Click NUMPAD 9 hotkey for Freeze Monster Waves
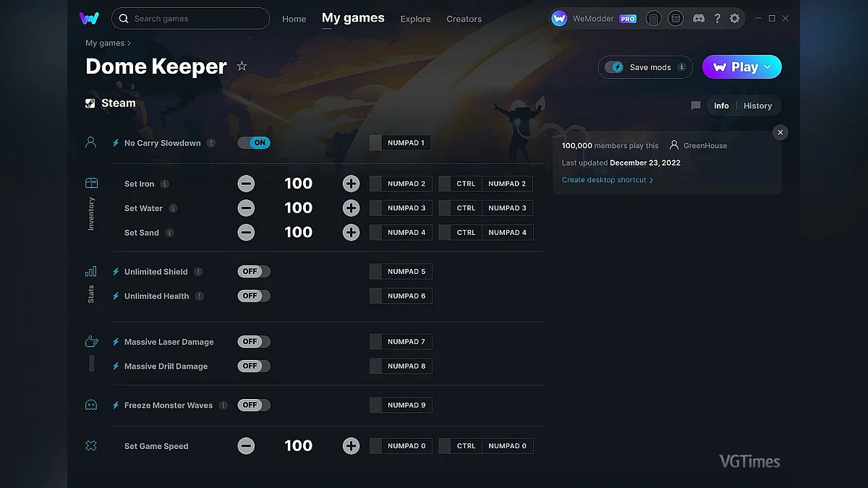The height and width of the screenshot is (488, 868). tap(400, 406)
